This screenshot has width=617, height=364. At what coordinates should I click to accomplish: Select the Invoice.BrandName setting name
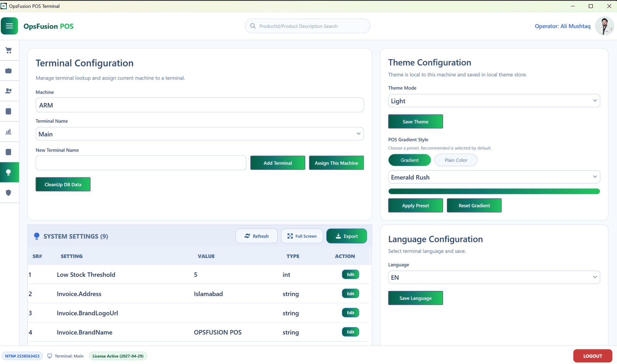tap(85, 333)
